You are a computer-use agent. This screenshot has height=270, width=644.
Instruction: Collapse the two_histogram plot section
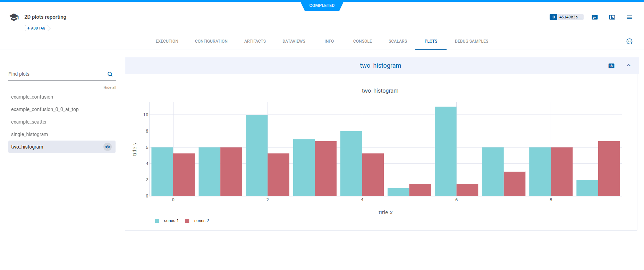(629, 66)
